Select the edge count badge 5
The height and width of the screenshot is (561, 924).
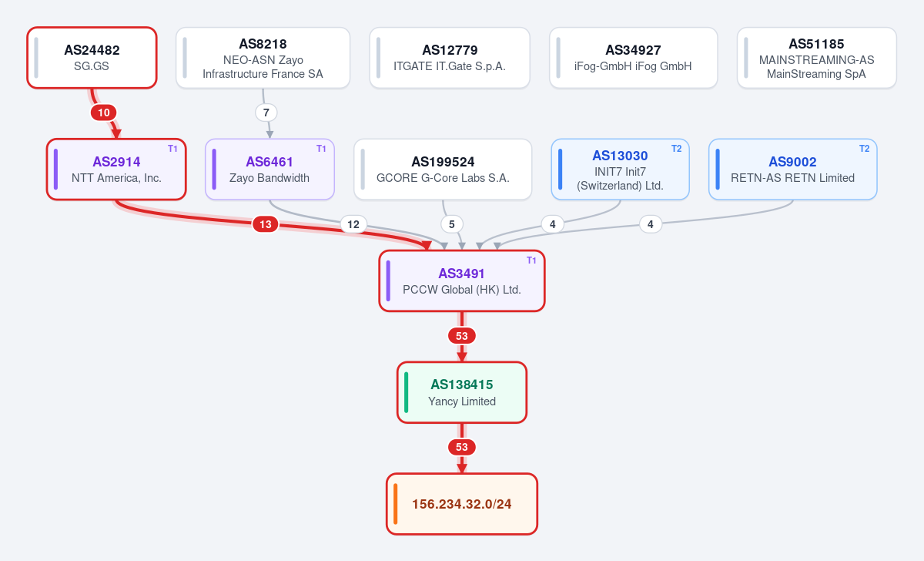[452, 224]
